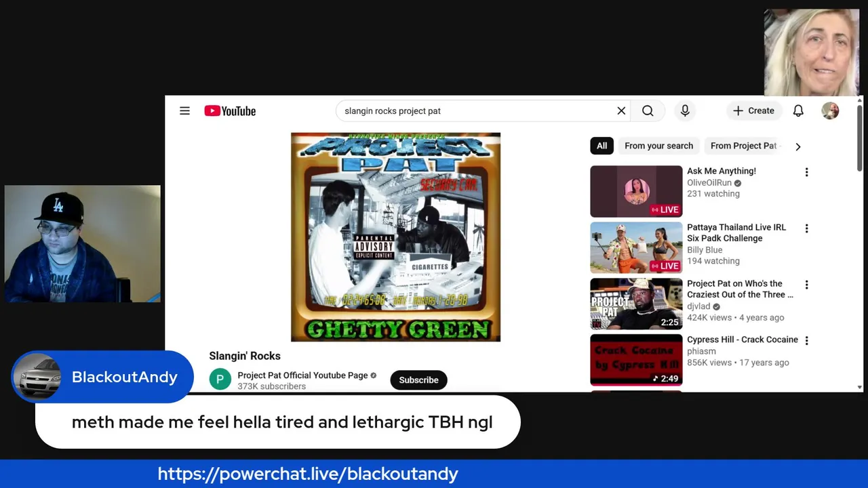Click the magnifier search button
Image resolution: width=868 pixels, height=488 pixels.
(x=648, y=110)
